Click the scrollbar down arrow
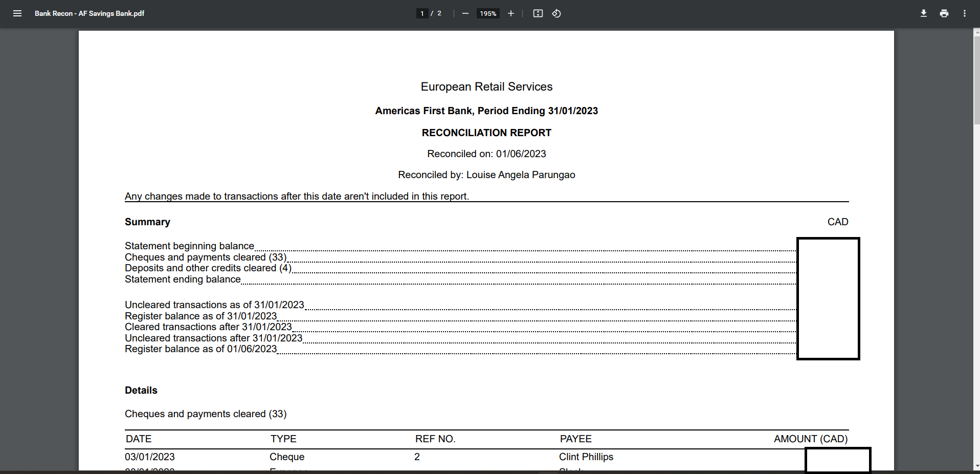The image size is (980, 474). [976, 466]
